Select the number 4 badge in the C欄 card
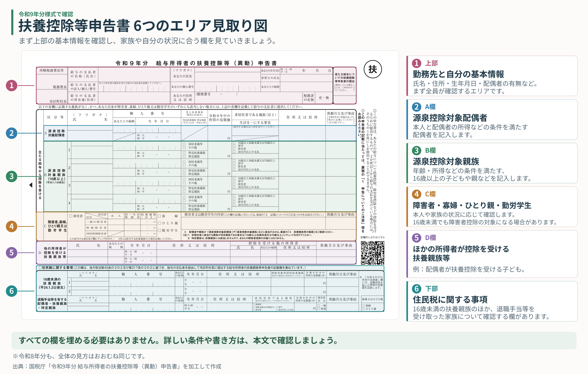 417,194
